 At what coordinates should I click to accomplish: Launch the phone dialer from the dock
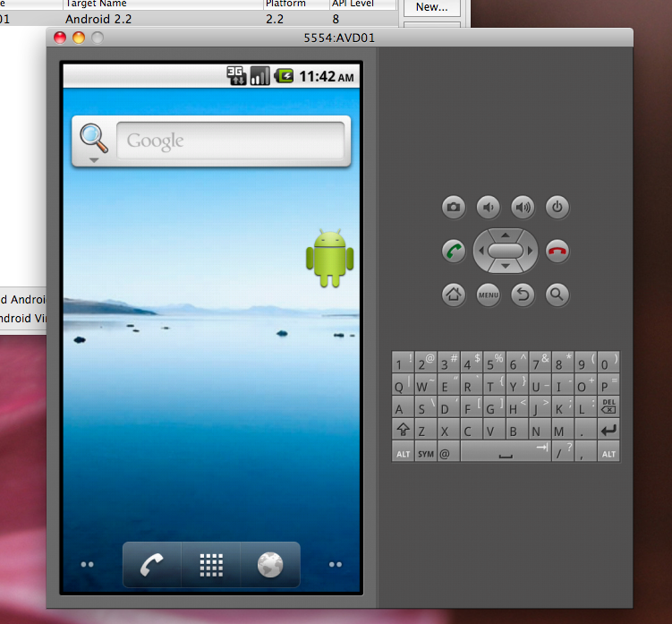pyautogui.click(x=152, y=565)
